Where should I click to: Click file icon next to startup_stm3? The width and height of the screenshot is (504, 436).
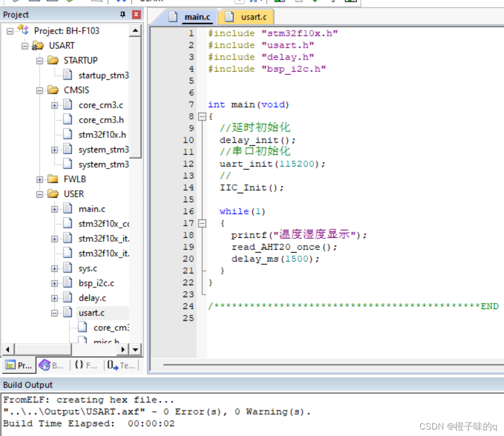pyautogui.click(x=67, y=75)
